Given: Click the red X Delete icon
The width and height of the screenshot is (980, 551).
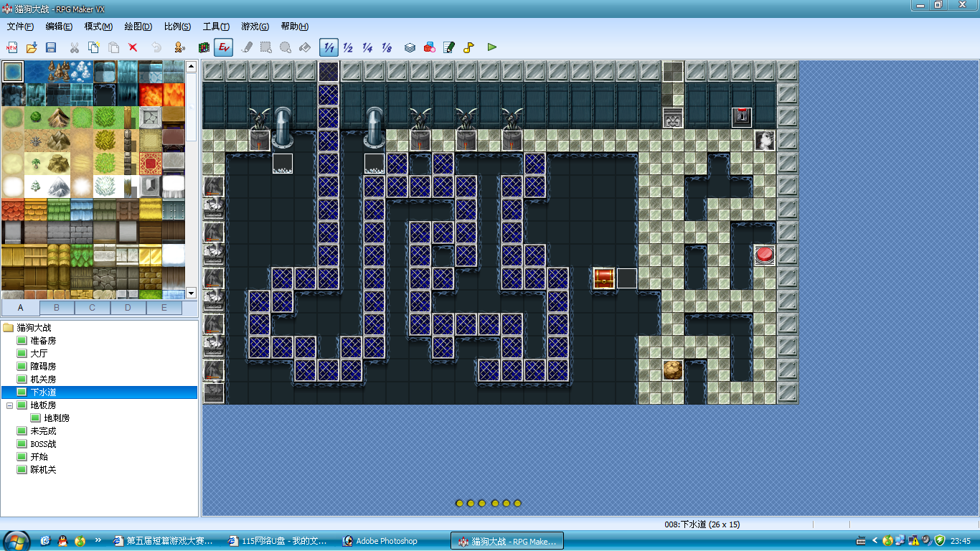Looking at the screenshot, I should (x=133, y=47).
